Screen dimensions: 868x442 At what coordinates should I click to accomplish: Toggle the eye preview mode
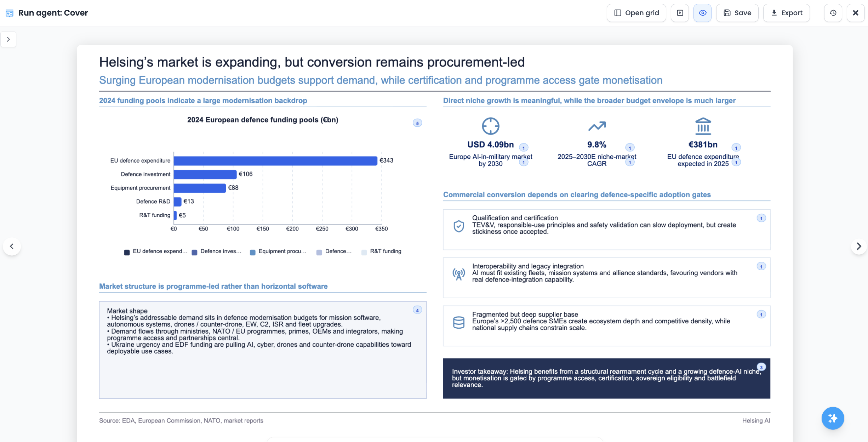pyautogui.click(x=702, y=13)
